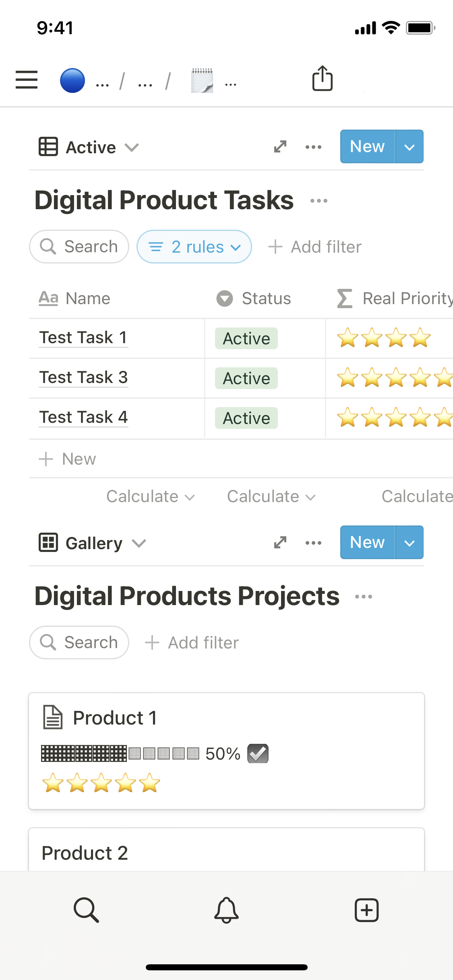Open Test Task 3 page
Image resolution: width=453 pixels, height=980 pixels.
[83, 377]
